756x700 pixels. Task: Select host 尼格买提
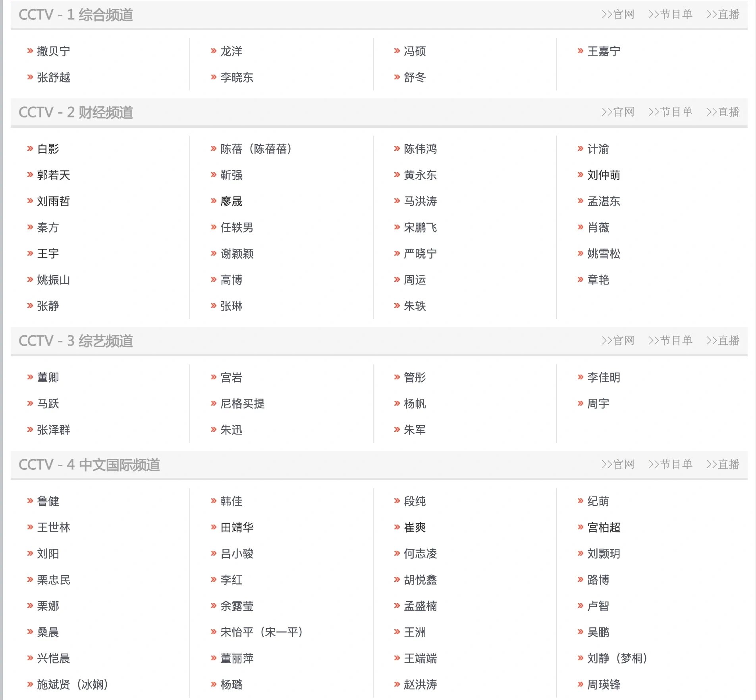[243, 404]
